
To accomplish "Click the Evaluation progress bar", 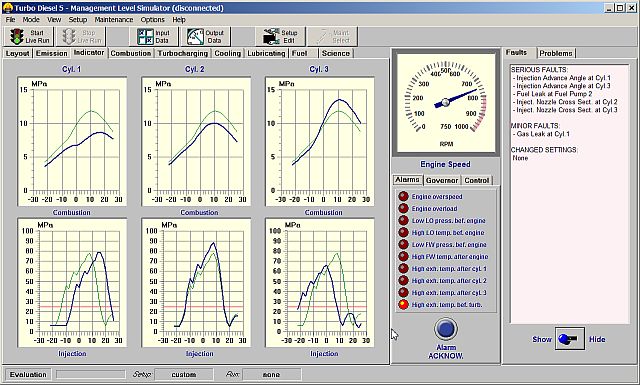I will click(91, 374).
